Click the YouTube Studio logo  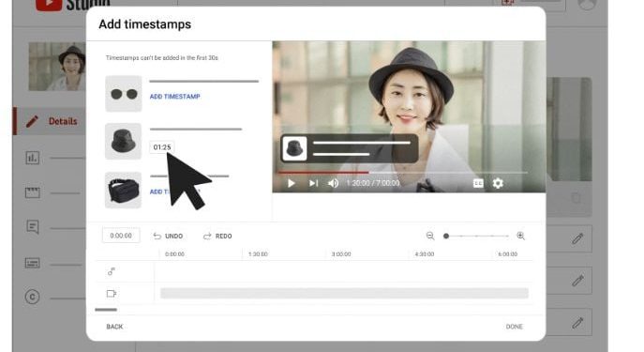coord(73,5)
